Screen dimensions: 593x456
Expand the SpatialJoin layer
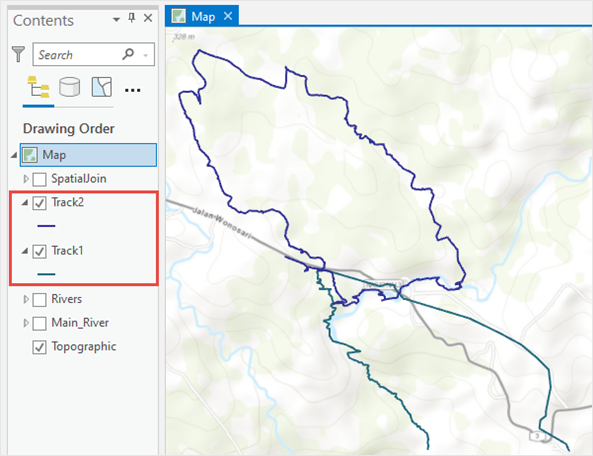click(26, 178)
